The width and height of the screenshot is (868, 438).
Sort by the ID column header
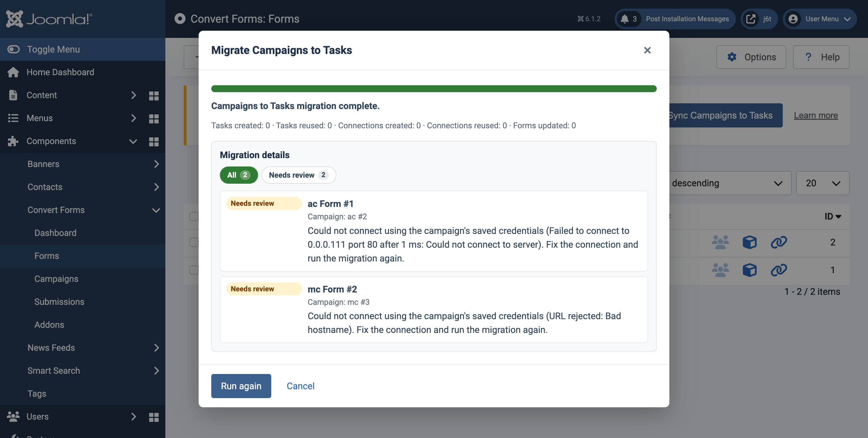[x=833, y=216]
